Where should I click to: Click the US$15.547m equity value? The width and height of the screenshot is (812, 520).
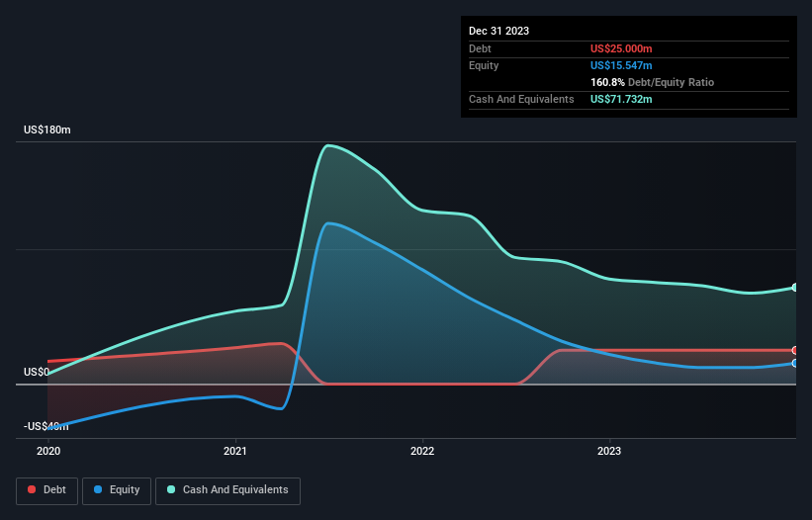tap(621, 65)
